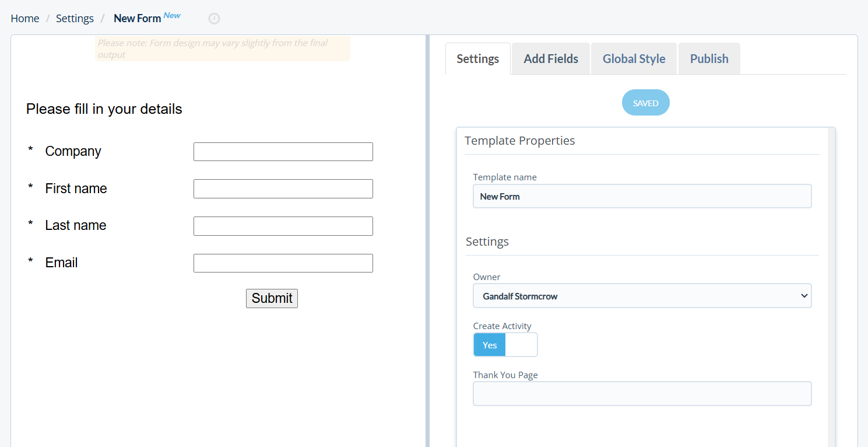Open the Global Style tab
Screen dimensions: 868x447
click(634, 58)
